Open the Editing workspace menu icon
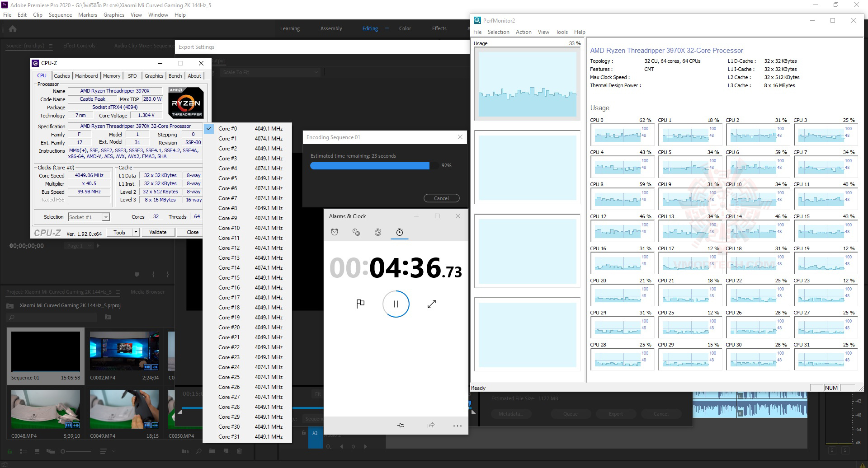Screen dimensions: 868x468 coord(387,28)
